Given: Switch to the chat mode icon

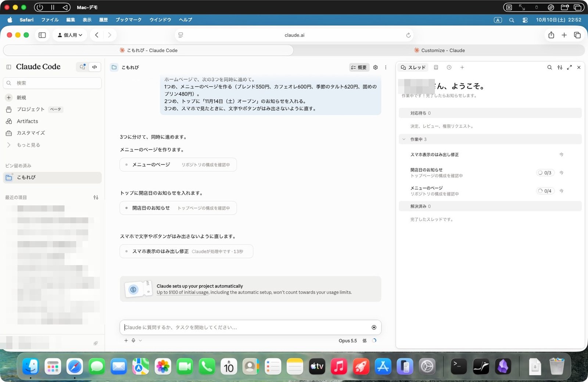Looking at the screenshot, I should click(x=82, y=67).
